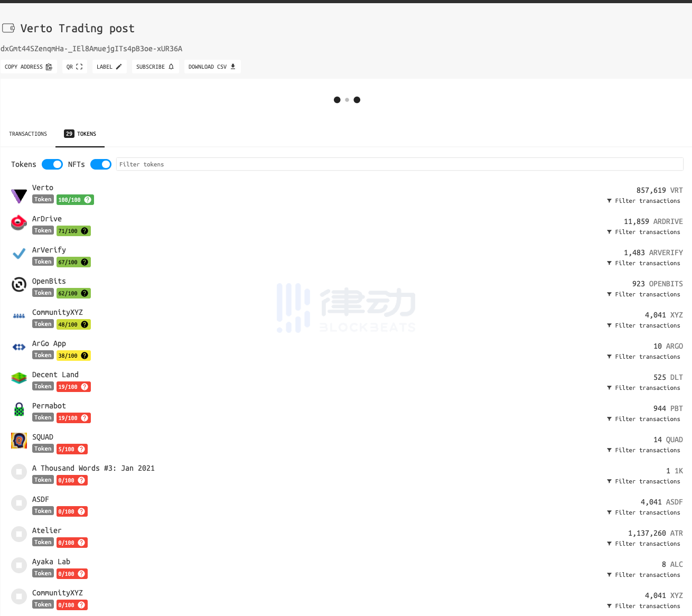Expand Filter transactions for VRT
Image resolution: width=692 pixels, height=616 pixels.
click(643, 201)
